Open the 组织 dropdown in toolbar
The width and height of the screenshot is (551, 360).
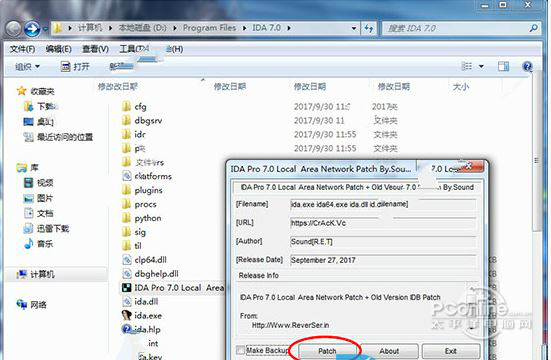point(27,66)
